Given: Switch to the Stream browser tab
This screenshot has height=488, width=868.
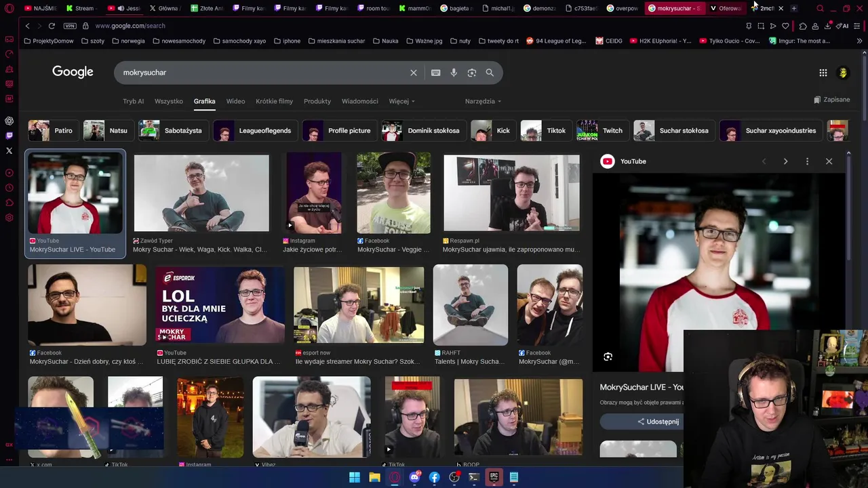Looking at the screenshot, I should (x=80, y=8).
